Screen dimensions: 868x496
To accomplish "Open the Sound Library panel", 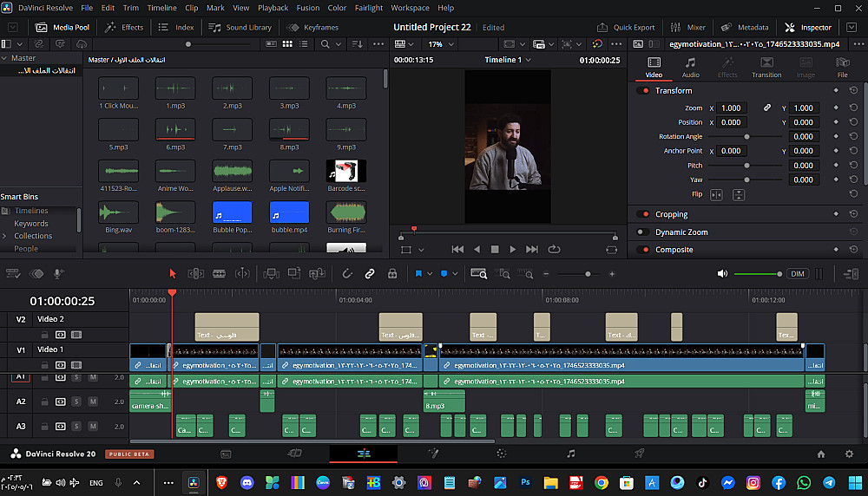I will [x=242, y=27].
